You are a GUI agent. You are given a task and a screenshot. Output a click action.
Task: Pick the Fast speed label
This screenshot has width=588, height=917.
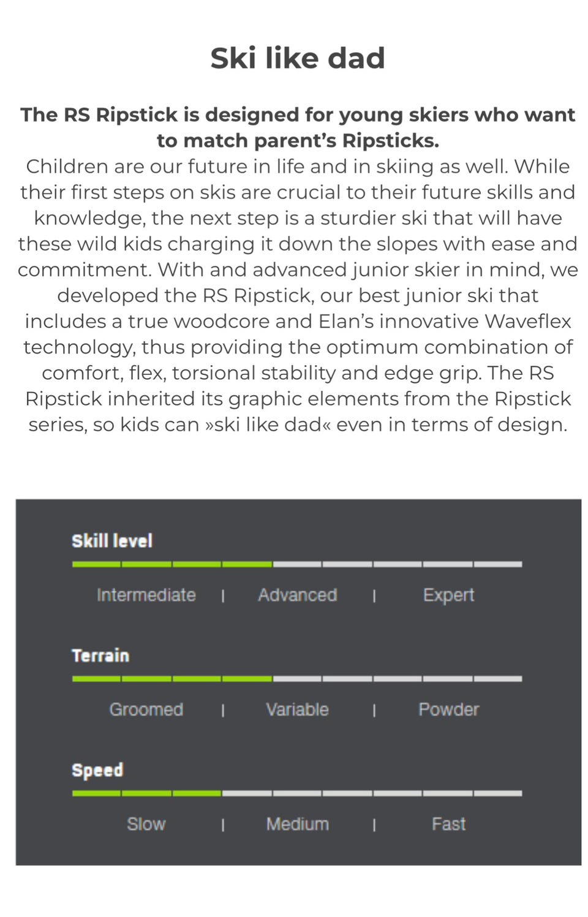[x=448, y=824]
